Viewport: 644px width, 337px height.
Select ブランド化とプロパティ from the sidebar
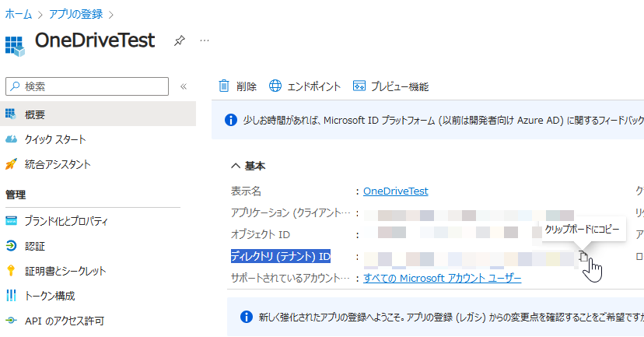click(x=66, y=221)
